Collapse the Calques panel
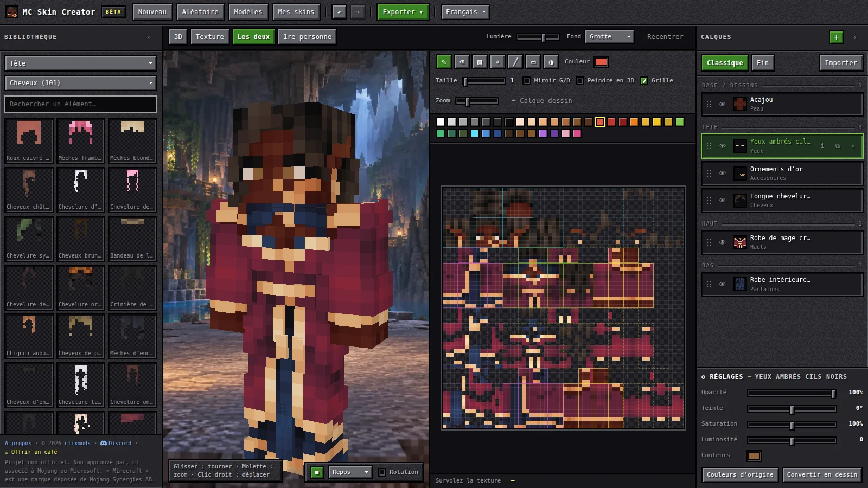The width and height of the screenshot is (868, 488). click(x=855, y=37)
